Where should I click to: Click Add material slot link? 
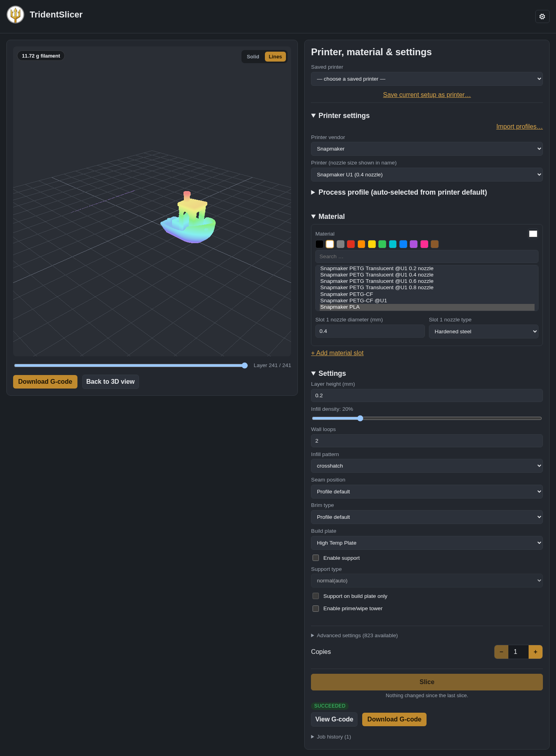pyautogui.click(x=337, y=353)
